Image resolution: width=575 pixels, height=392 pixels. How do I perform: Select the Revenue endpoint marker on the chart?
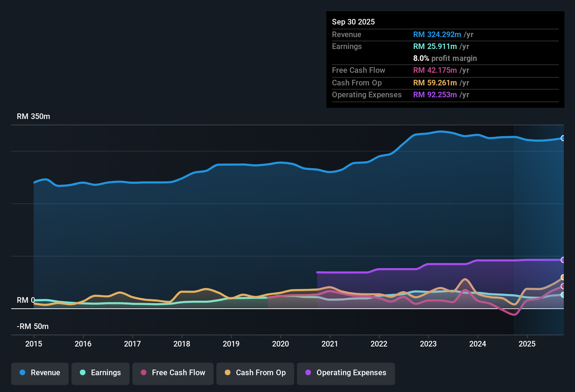pos(563,138)
